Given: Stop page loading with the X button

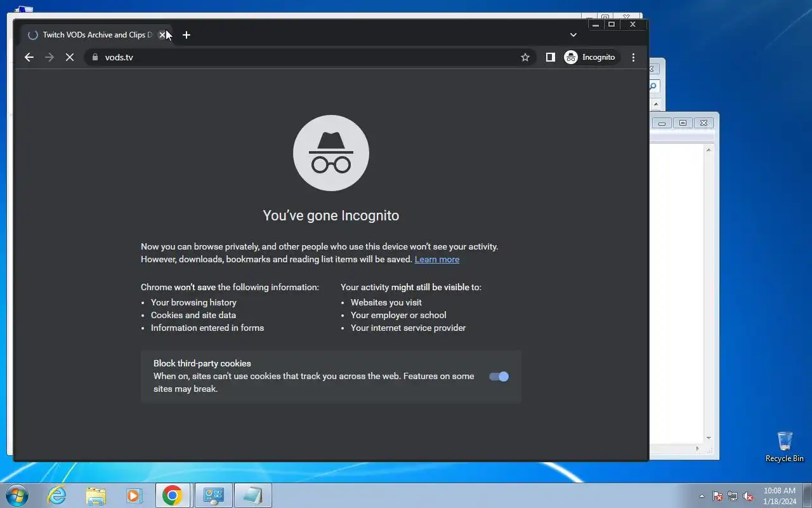Looking at the screenshot, I should coord(70,57).
